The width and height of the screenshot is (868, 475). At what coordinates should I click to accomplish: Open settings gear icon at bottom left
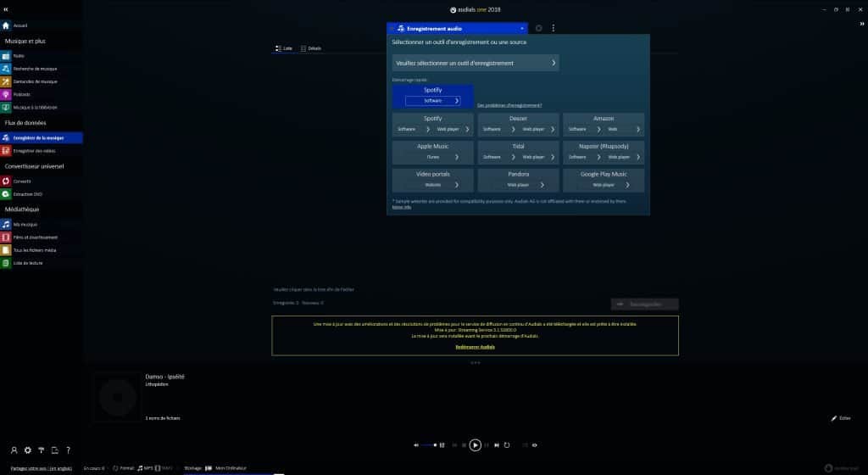28,450
